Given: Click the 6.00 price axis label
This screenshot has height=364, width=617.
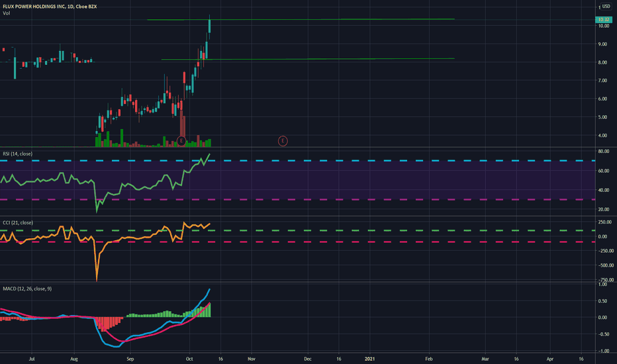Looking at the screenshot, I should [603, 99].
